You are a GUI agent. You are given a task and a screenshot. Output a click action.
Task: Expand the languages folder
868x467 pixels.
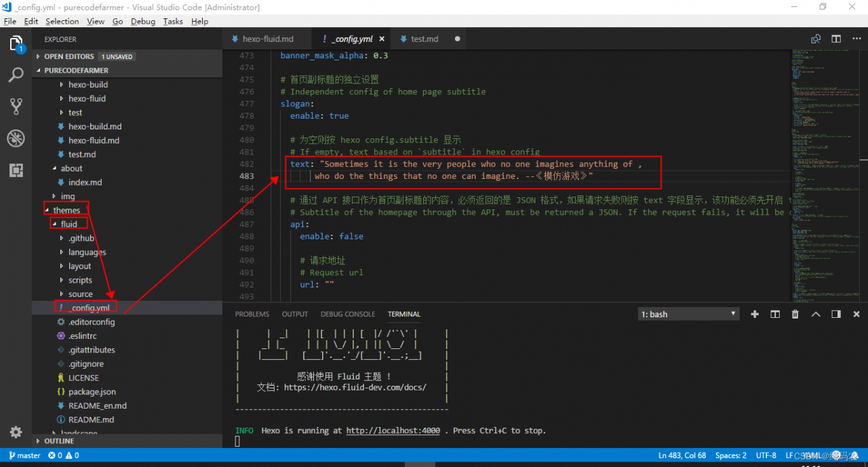(87, 252)
